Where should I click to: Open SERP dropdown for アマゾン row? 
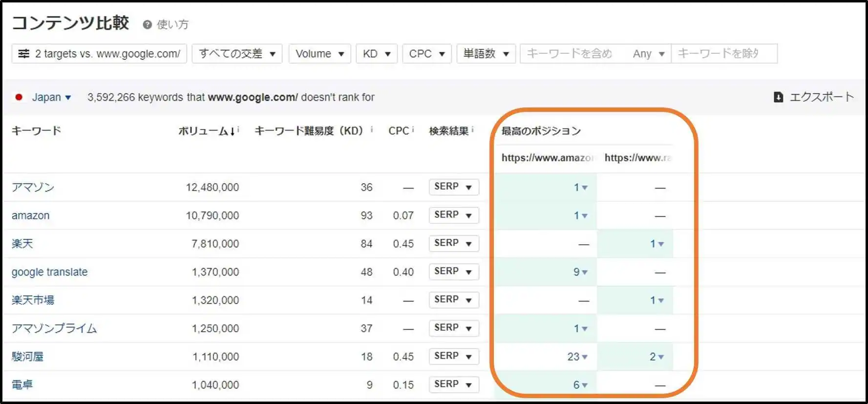pos(454,187)
